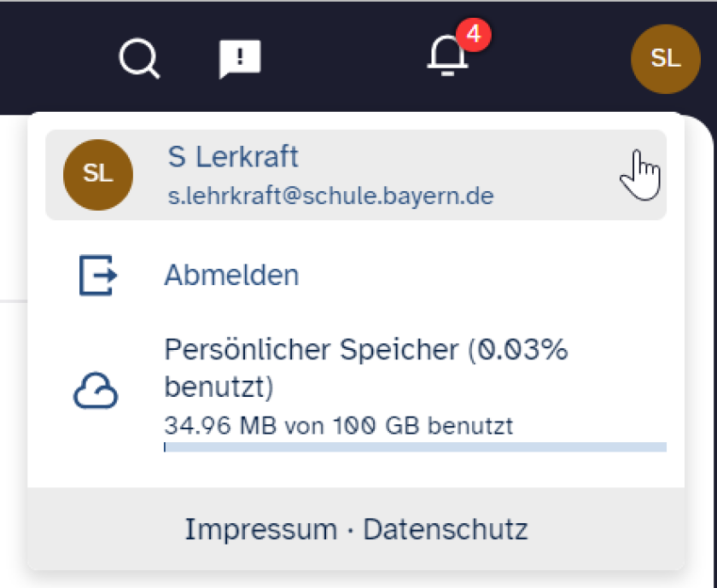Collapse user menu via top-right SL avatar
Screen dimensions: 717x588
[665, 58]
